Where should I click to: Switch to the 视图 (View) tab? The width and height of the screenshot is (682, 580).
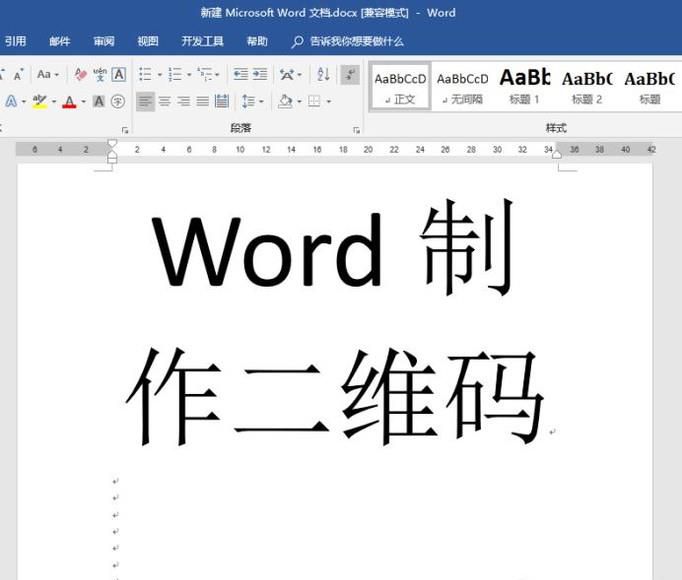(x=148, y=41)
